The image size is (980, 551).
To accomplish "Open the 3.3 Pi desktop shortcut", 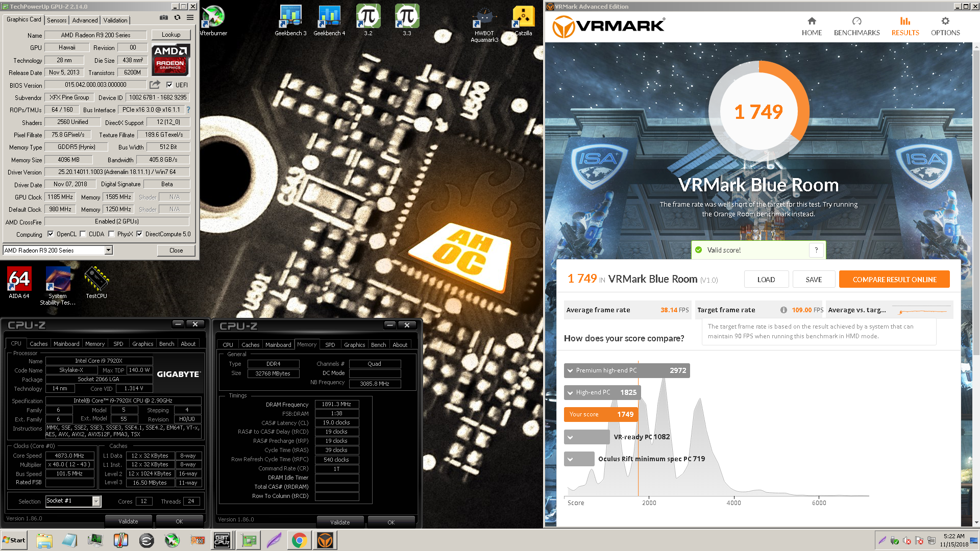I will (x=407, y=21).
